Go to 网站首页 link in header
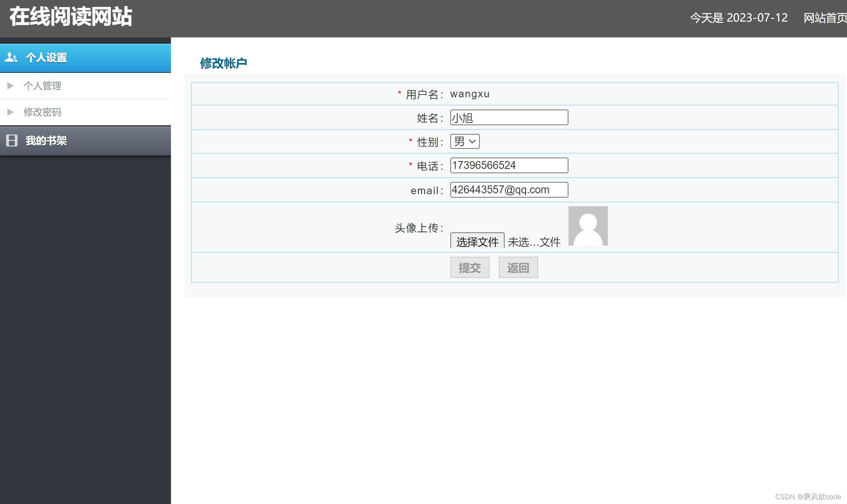 coord(825,18)
